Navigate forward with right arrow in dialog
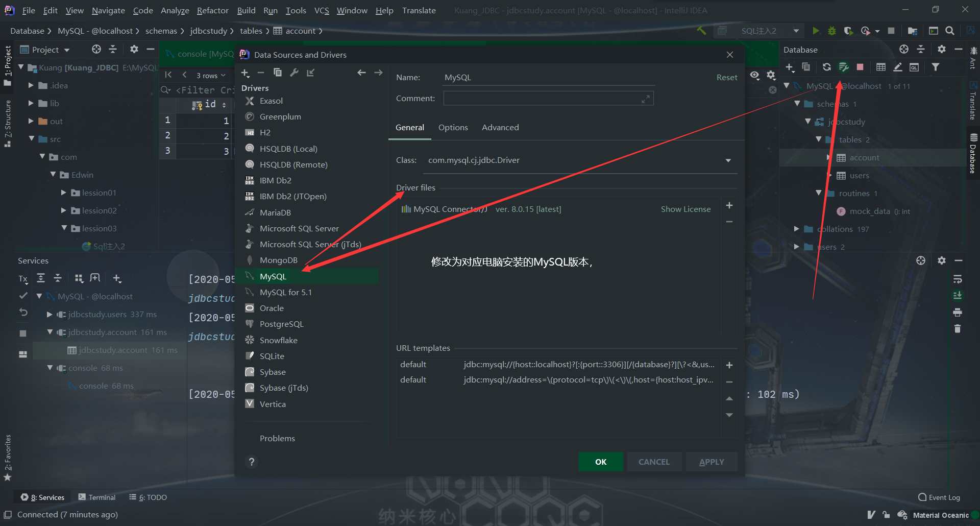The height and width of the screenshot is (526, 980). pos(378,73)
